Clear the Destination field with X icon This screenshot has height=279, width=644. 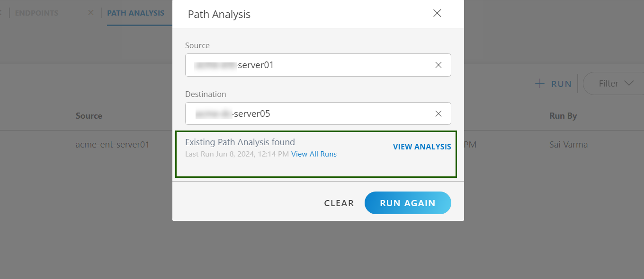[x=438, y=113]
